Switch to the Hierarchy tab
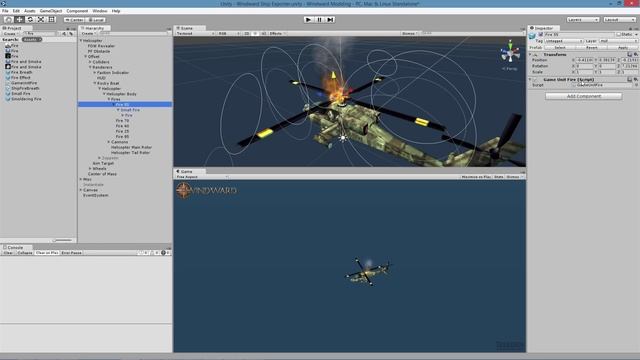 pyautogui.click(x=95, y=28)
